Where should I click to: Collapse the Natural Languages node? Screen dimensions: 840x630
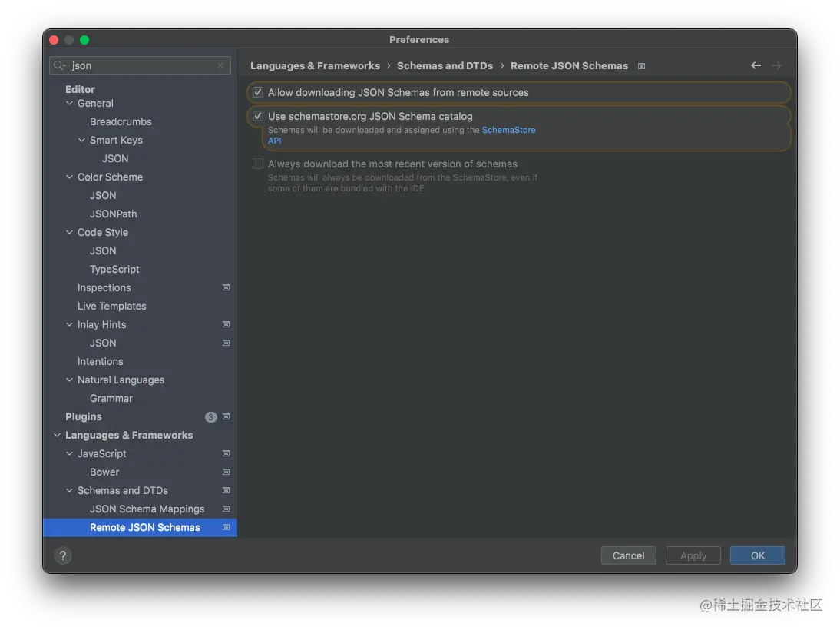[70, 380]
